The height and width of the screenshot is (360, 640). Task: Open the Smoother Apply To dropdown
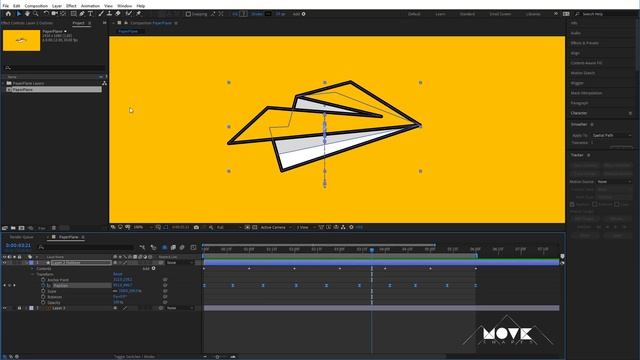[611, 135]
